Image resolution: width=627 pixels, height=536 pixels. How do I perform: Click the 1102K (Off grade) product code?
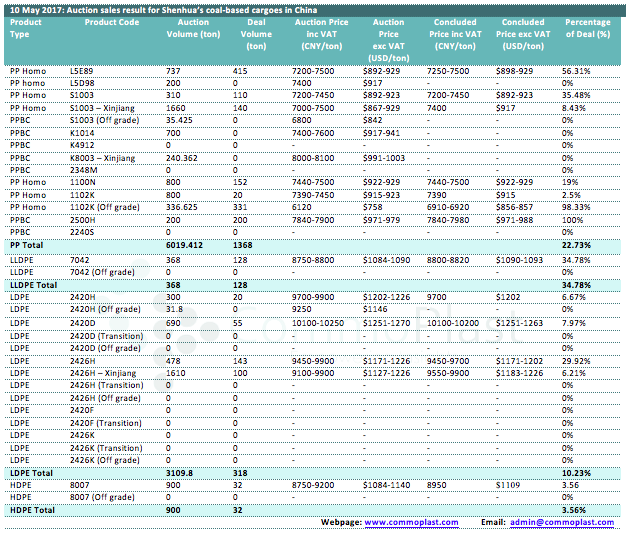click(108, 207)
